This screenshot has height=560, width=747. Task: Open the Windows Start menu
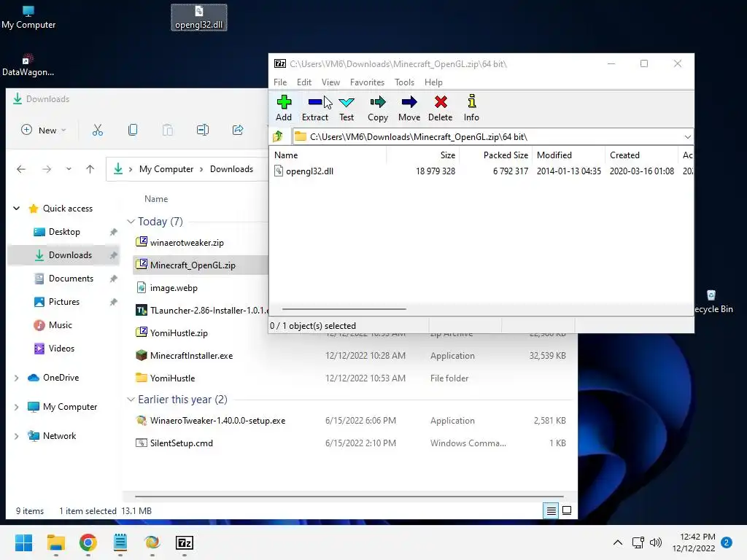24,542
